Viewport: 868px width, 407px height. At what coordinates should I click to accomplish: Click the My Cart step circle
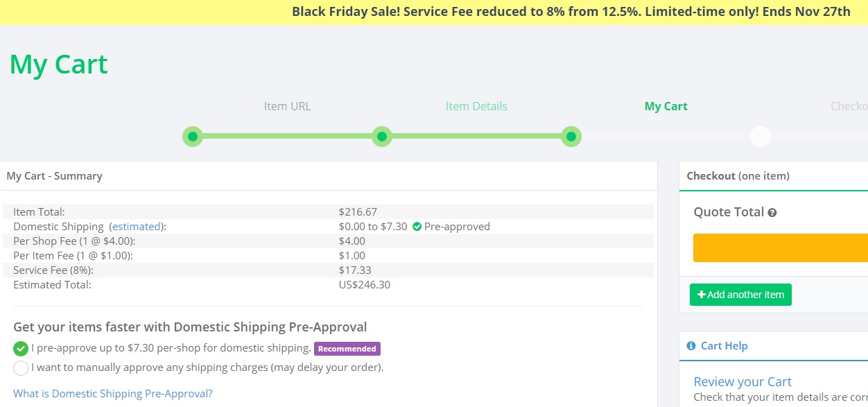coord(571,137)
